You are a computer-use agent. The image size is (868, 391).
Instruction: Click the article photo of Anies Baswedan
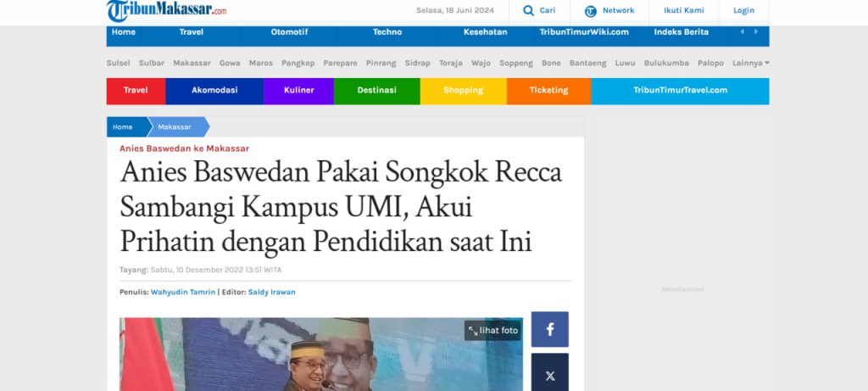(x=321, y=355)
